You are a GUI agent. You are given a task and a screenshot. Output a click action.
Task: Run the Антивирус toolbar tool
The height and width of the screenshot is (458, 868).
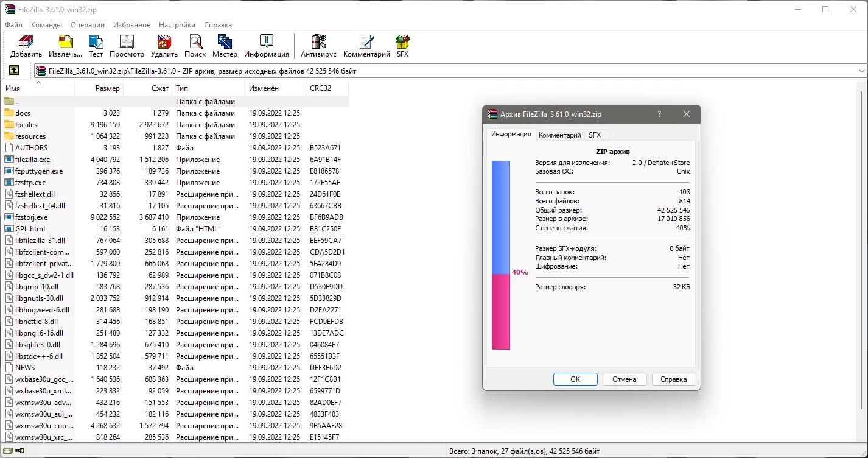click(x=318, y=41)
